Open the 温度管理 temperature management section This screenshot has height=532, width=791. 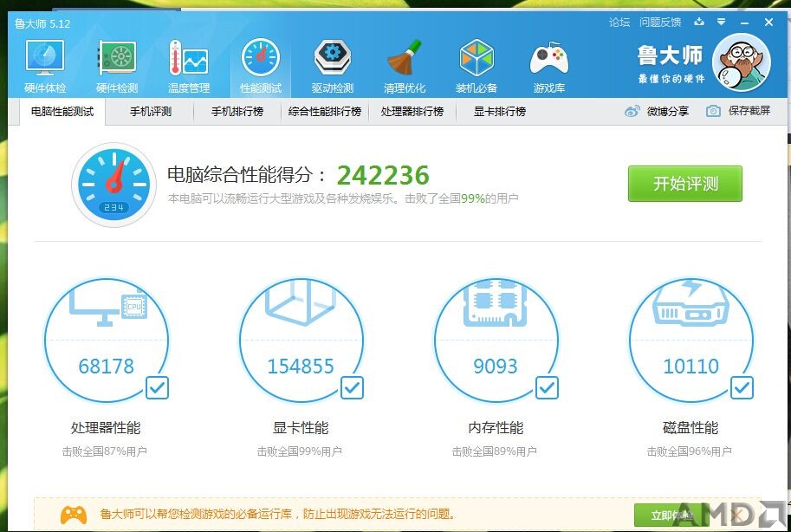189,66
